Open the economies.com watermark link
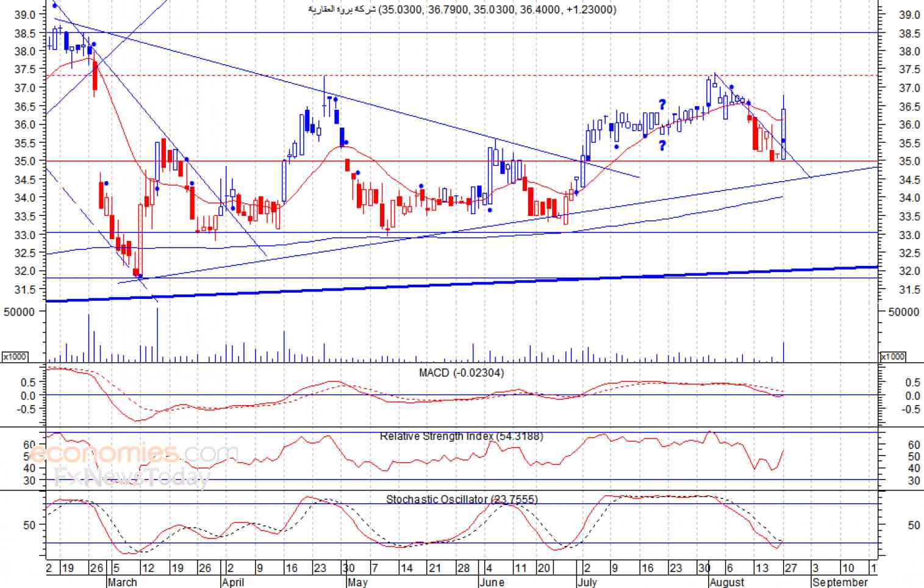The height and width of the screenshot is (588, 924). (133, 453)
